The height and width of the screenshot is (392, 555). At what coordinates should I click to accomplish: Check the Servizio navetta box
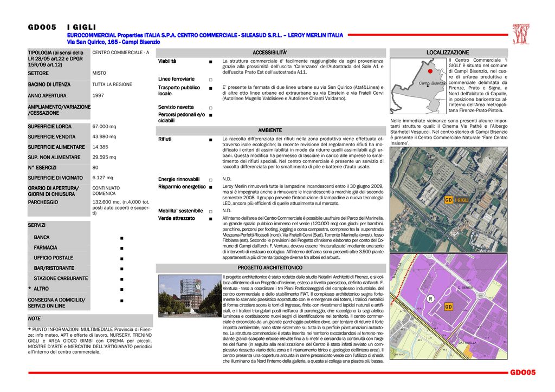[x=211, y=108]
